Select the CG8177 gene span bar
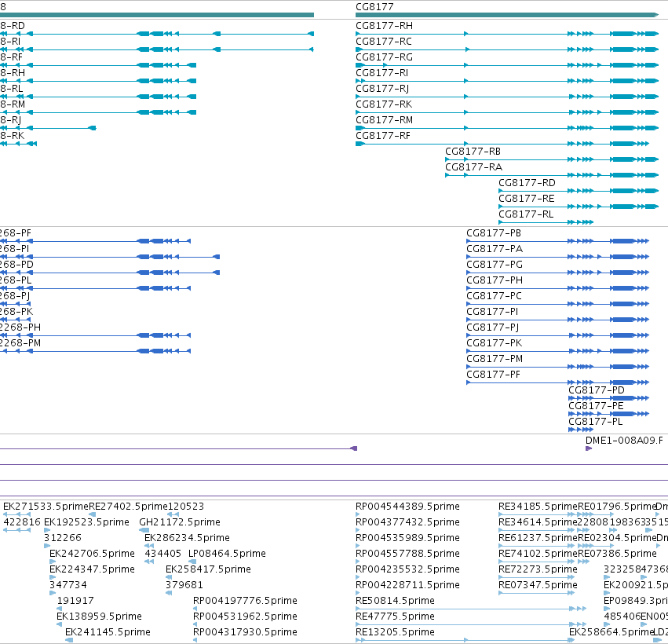The height and width of the screenshot is (644, 668). (x=507, y=15)
